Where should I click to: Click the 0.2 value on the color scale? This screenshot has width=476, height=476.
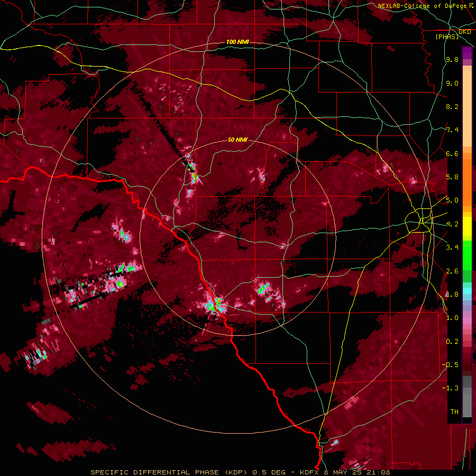pyautogui.click(x=452, y=342)
